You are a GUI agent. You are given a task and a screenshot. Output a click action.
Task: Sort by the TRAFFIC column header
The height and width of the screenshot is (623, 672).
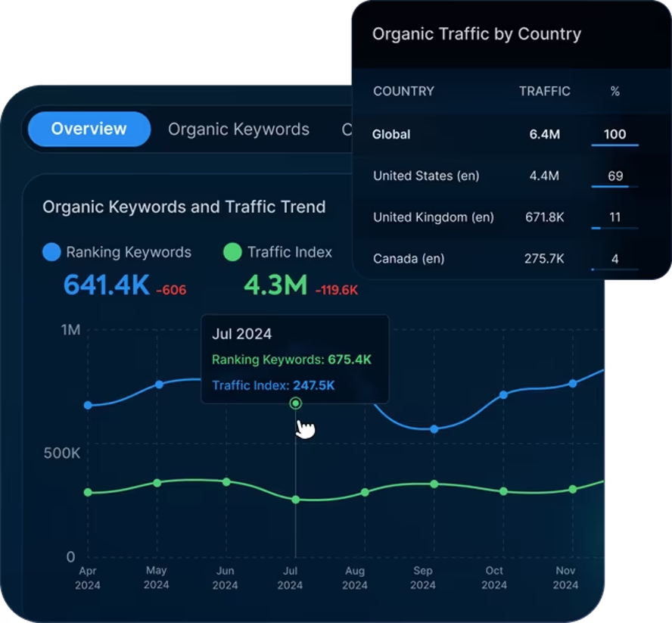click(x=545, y=92)
